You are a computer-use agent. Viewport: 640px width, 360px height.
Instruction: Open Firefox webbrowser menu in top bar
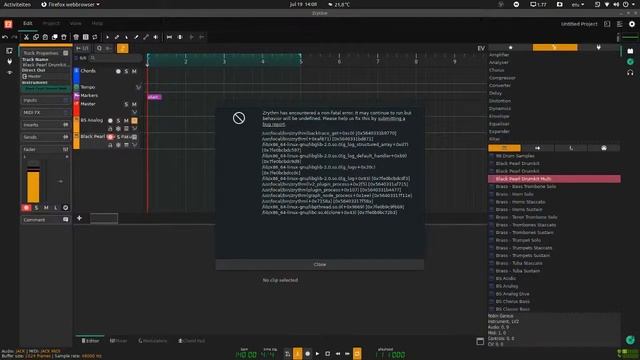pos(70,4)
